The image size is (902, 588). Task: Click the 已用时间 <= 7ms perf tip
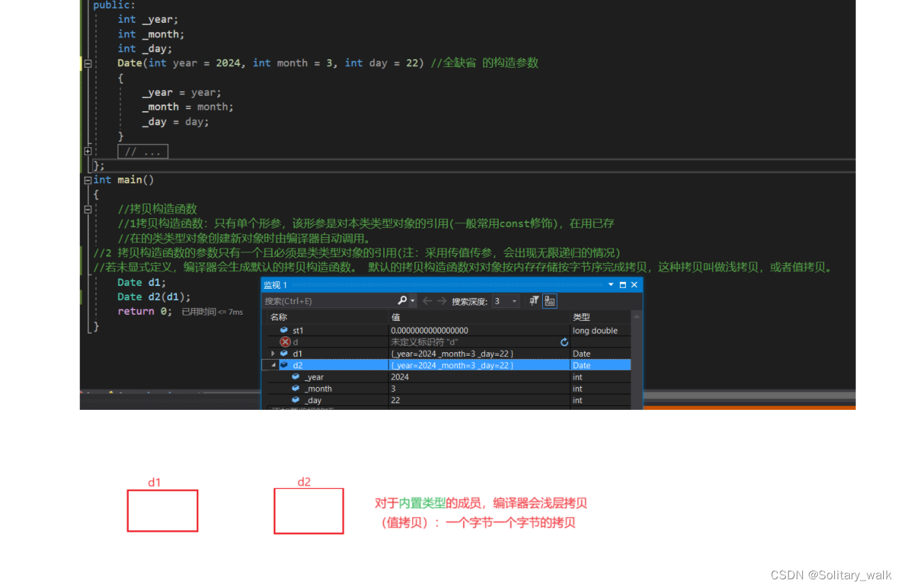coord(212,312)
